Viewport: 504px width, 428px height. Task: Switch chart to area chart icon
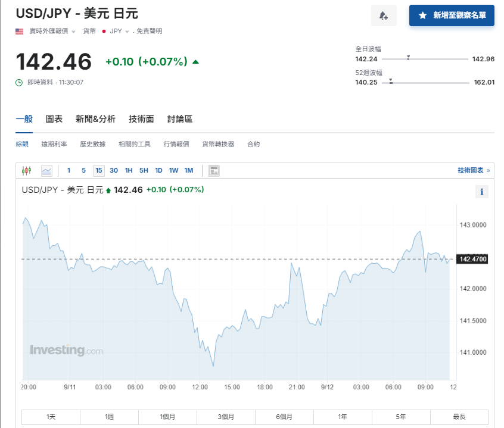tap(46, 171)
